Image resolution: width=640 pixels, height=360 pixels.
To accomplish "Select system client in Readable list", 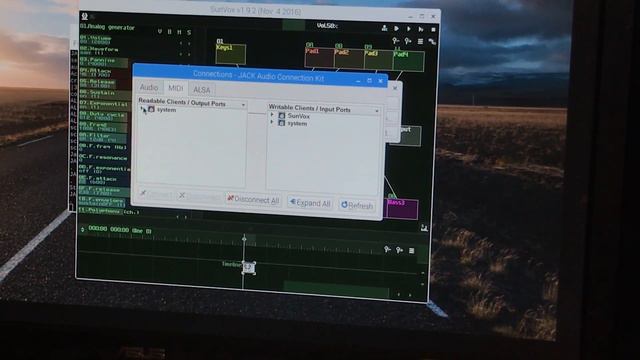I will [167, 110].
